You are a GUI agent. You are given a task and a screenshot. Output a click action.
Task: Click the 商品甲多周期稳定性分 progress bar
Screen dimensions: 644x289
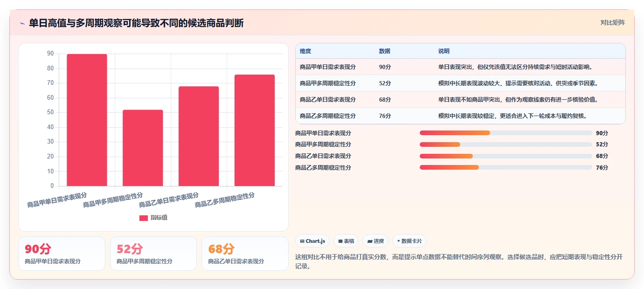pos(506,144)
